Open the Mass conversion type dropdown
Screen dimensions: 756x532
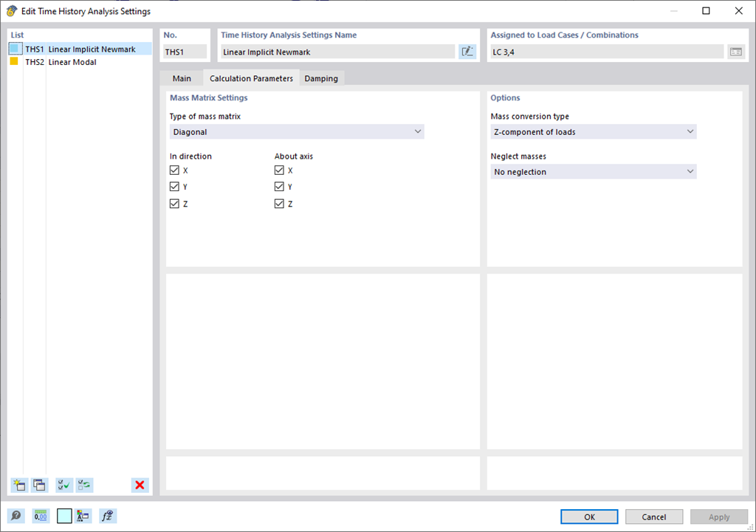click(x=594, y=131)
